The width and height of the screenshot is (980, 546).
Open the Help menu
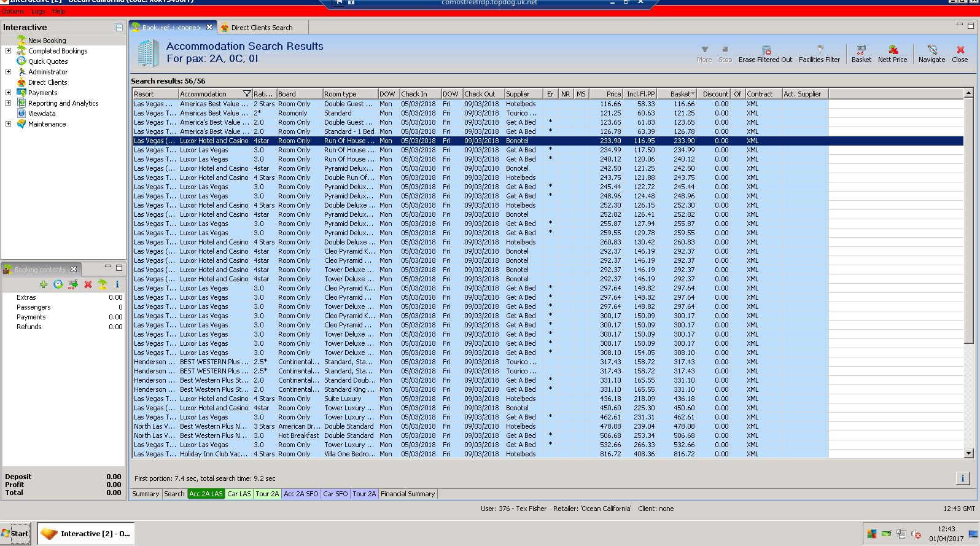tap(59, 11)
